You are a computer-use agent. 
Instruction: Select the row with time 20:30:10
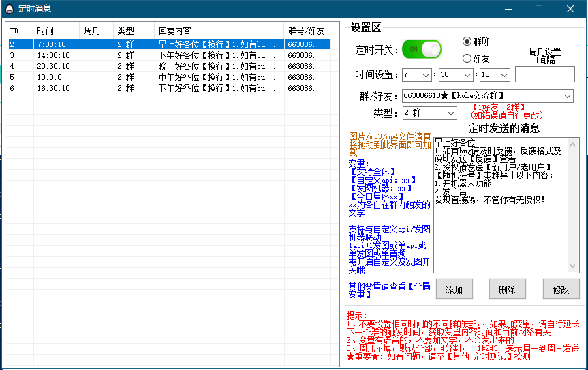pos(170,66)
